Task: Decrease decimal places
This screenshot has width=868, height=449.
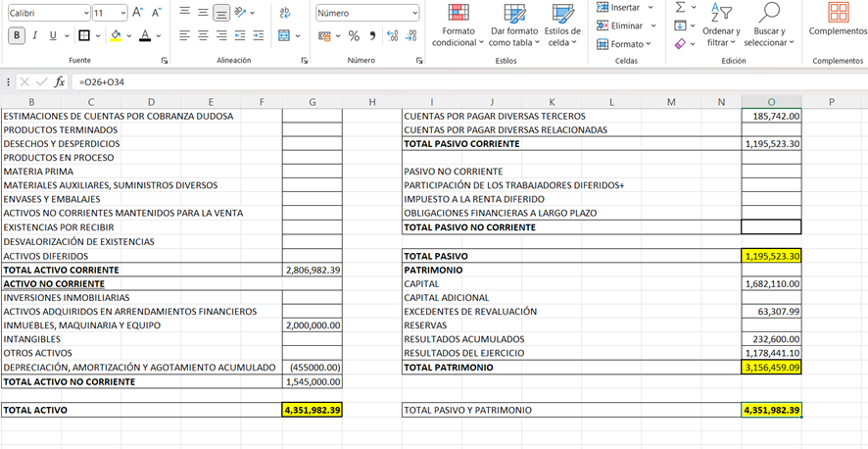Action: (411, 36)
